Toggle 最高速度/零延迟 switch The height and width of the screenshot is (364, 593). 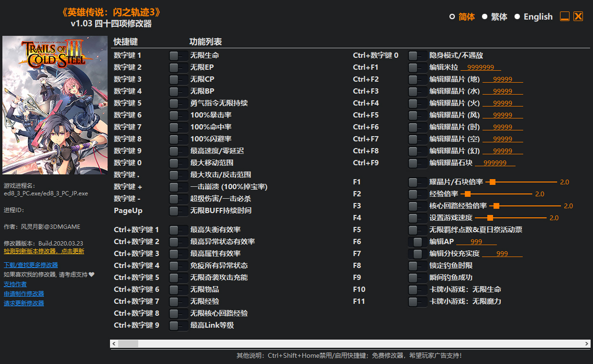178,151
